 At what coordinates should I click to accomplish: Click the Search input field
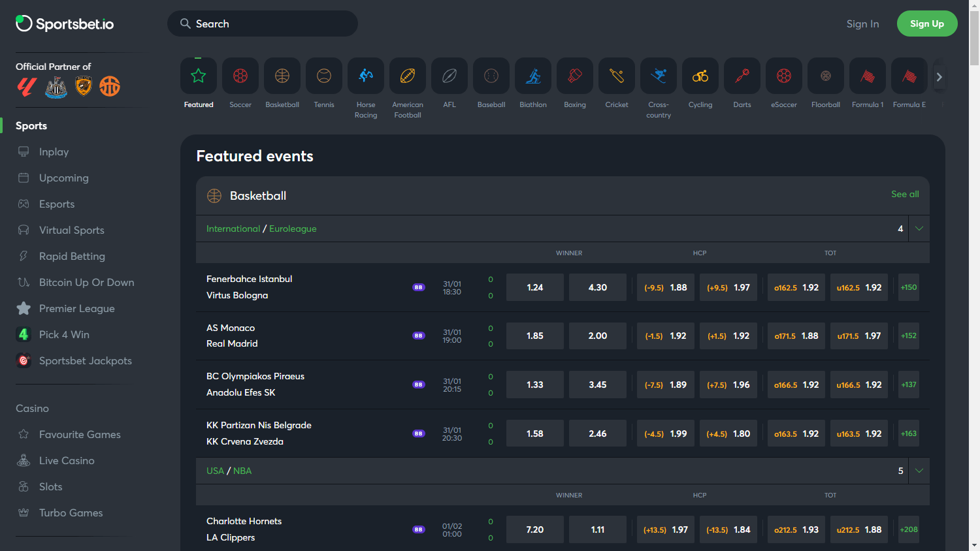click(x=263, y=24)
